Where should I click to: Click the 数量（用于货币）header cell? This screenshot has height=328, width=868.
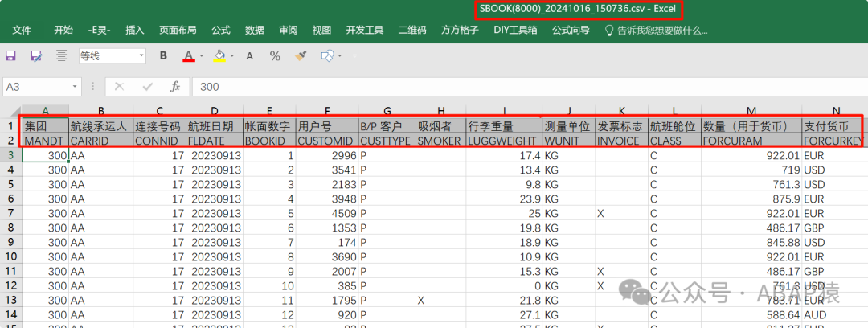[x=751, y=125]
